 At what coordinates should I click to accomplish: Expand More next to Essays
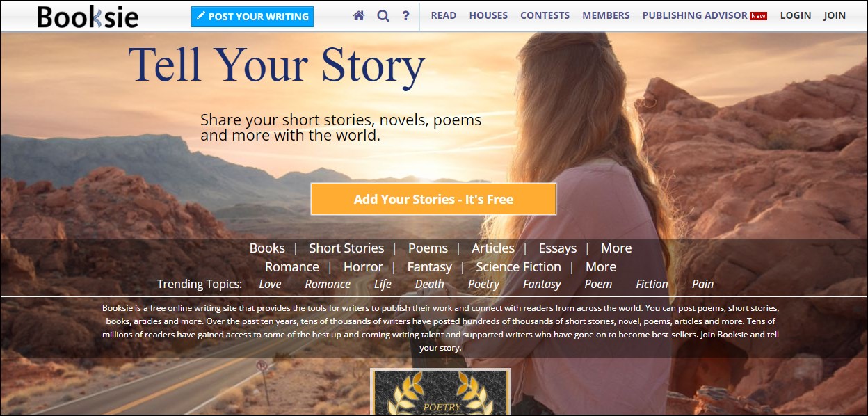tap(616, 248)
